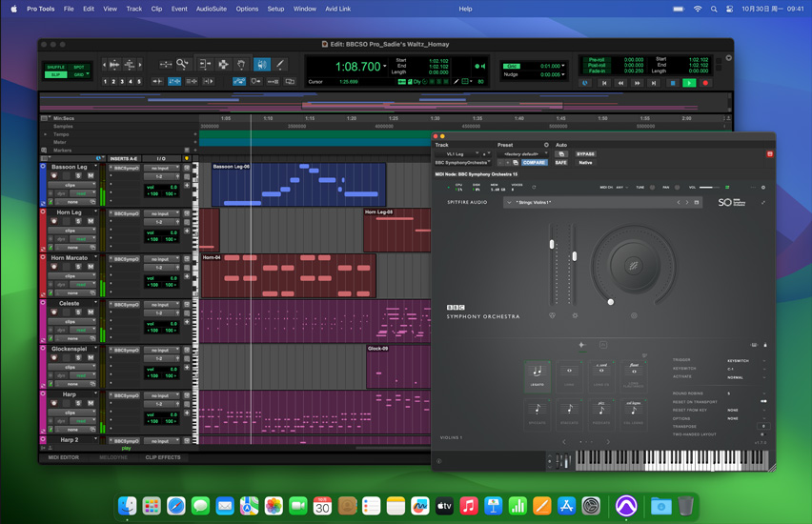Image resolution: width=812 pixels, height=524 pixels.
Task: Open the Track menu
Action: point(133,9)
